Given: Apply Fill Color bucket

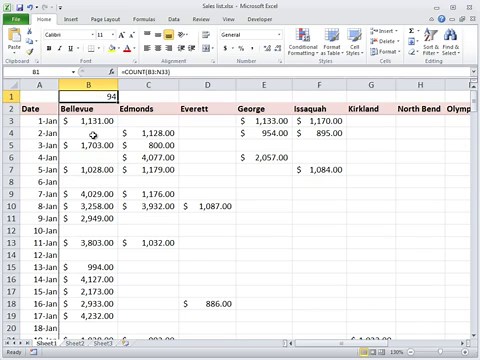Looking at the screenshot, I should click(x=112, y=48).
